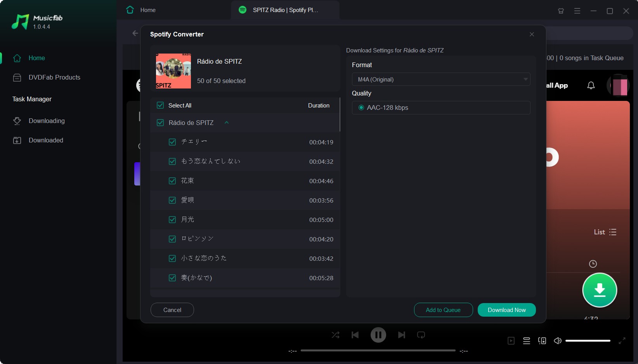Screen dimensions: 638x364
Task: Go back with the arrow button
Action: coord(135,33)
